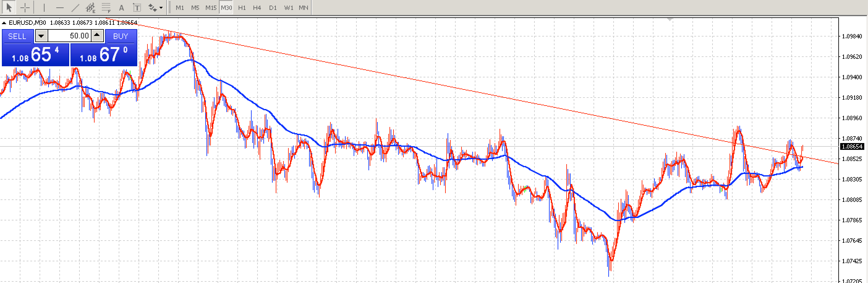This screenshot has height=283, width=868.
Task: Click the timeframe toolbar drag handle
Action: (169, 7)
